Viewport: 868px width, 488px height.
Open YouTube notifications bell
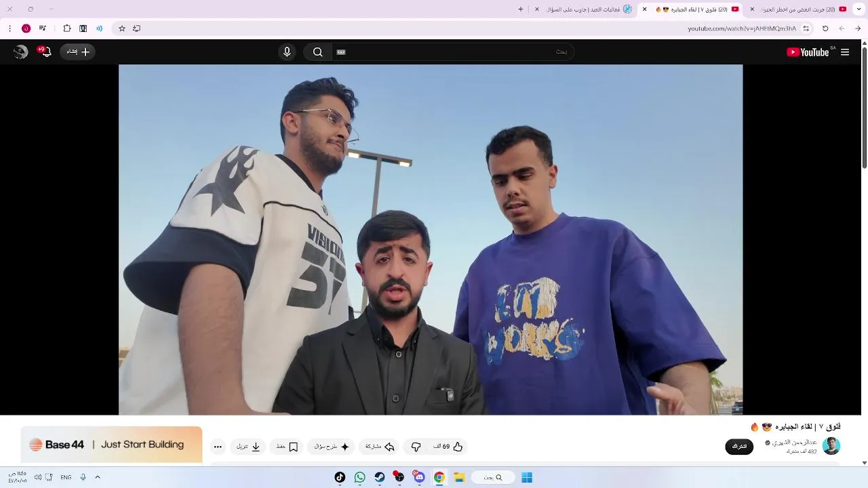(x=46, y=52)
